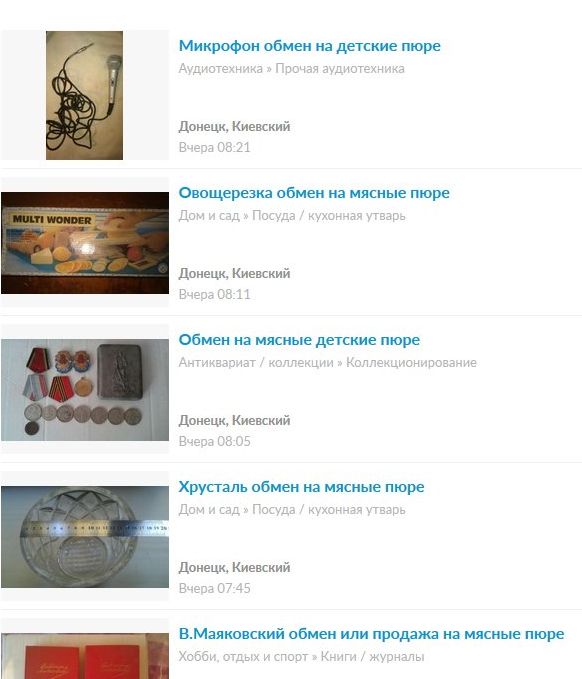The height and width of the screenshot is (679, 582).
Task: Go to 'Хобби, отдых и спорт » Книги / журналы'
Action: point(301,656)
